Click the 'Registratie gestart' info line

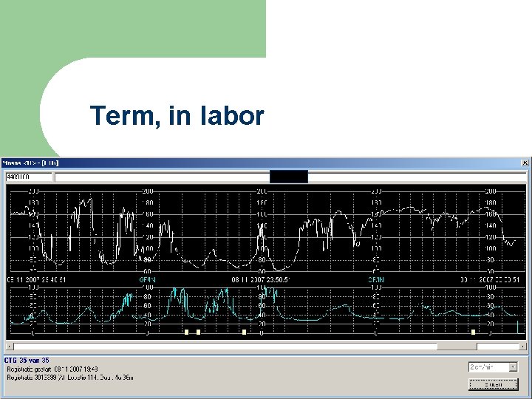click(52, 369)
